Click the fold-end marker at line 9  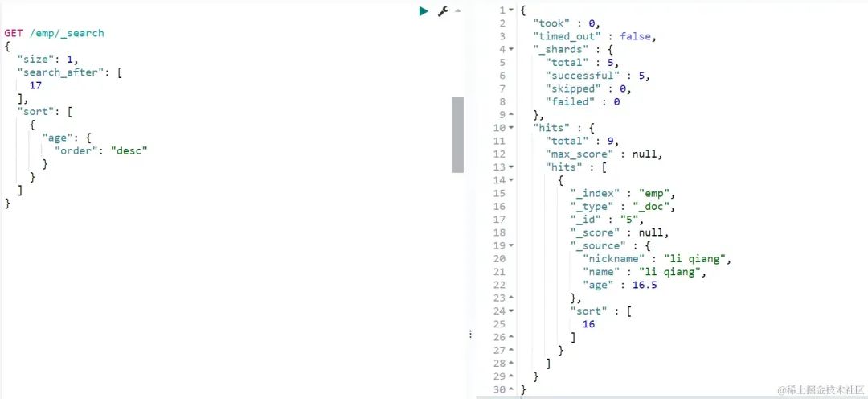click(x=511, y=115)
